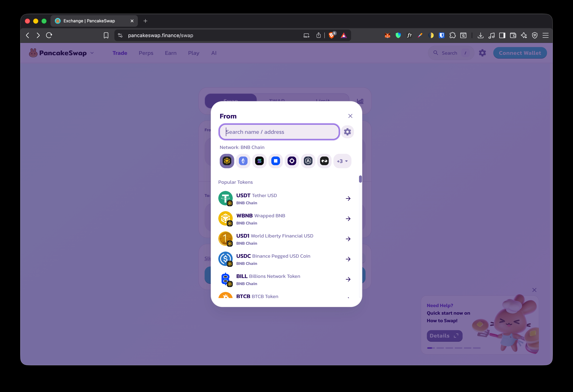Open the green shield extension

click(398, 36)
